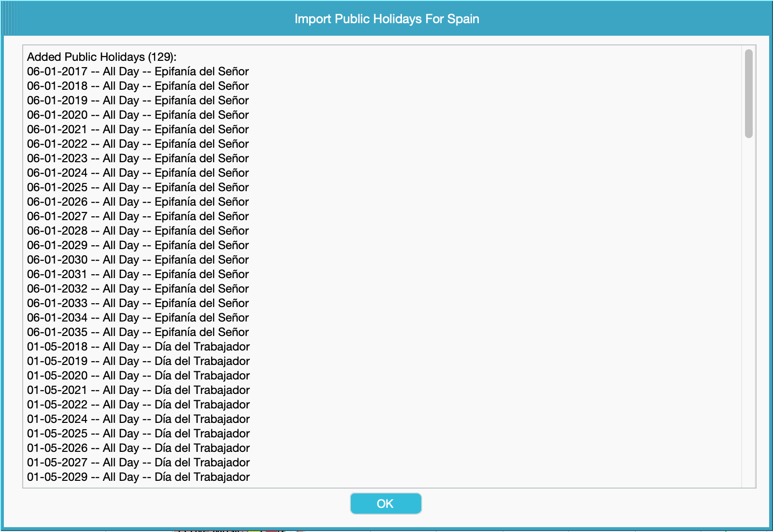Screen dimensions: 773x532
Task: Select the 06-01-2022 Epifanía del Señor row
Action: pos(138,144)
